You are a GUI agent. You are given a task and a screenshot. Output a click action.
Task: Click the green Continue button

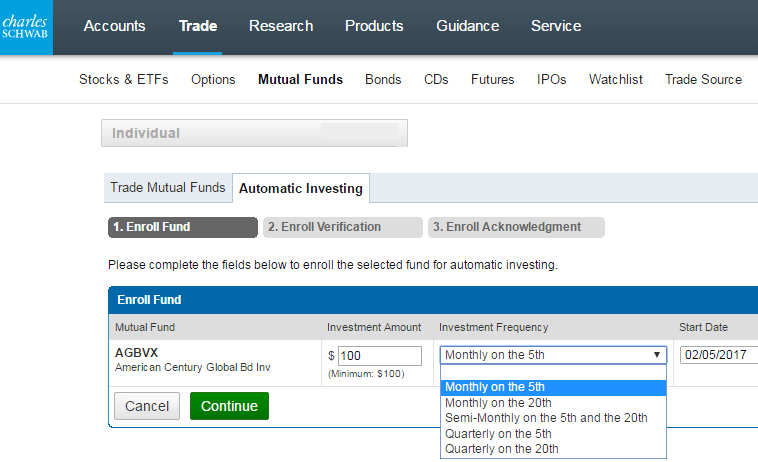(x=229, y=406)
